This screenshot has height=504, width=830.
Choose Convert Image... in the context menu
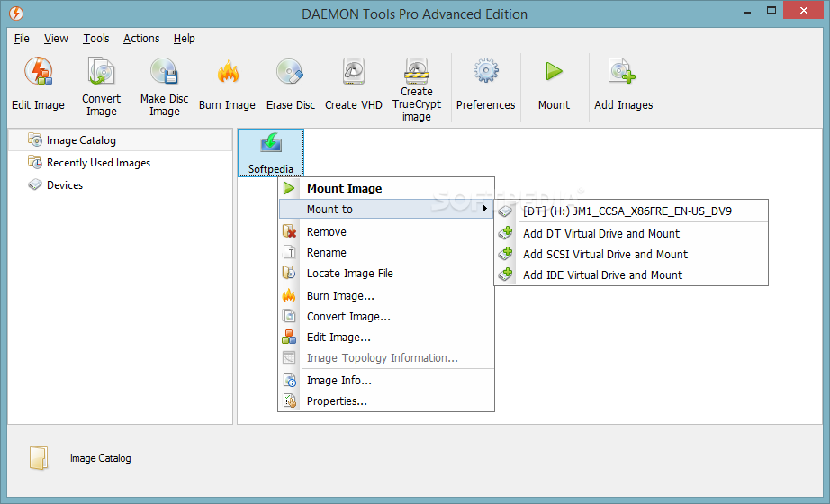(x=386, y=317)
